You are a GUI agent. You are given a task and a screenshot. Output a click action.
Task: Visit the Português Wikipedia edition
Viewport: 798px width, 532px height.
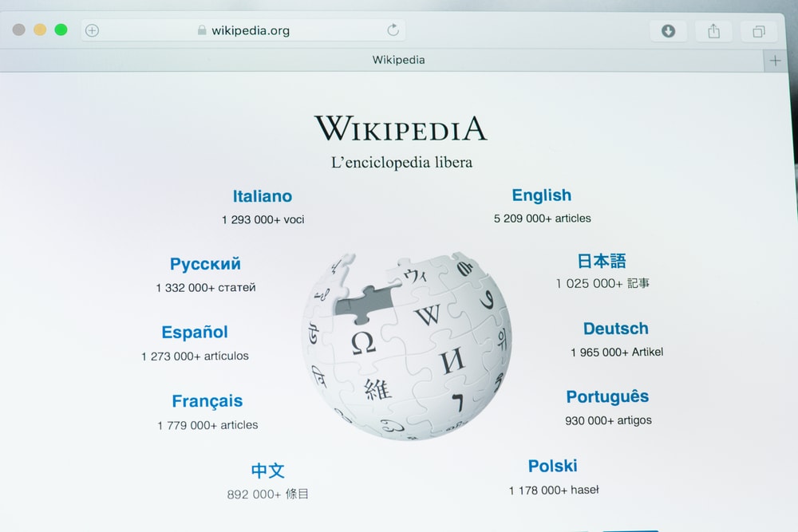[607, 396]
